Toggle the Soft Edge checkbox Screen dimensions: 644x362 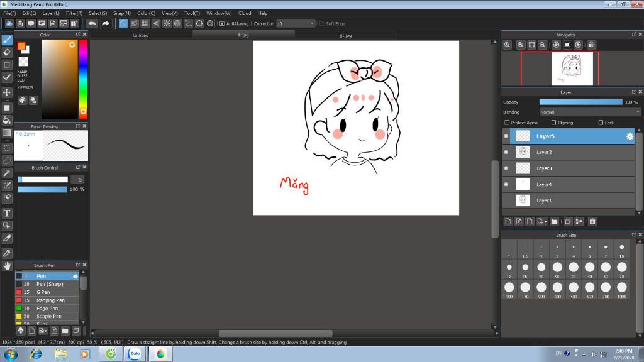click(x=321, y=24)
